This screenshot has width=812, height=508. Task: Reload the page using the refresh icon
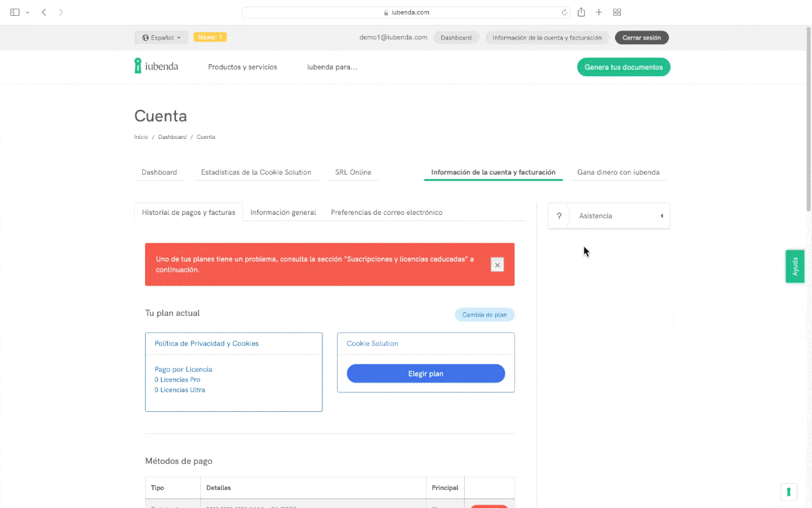(565, 12)
